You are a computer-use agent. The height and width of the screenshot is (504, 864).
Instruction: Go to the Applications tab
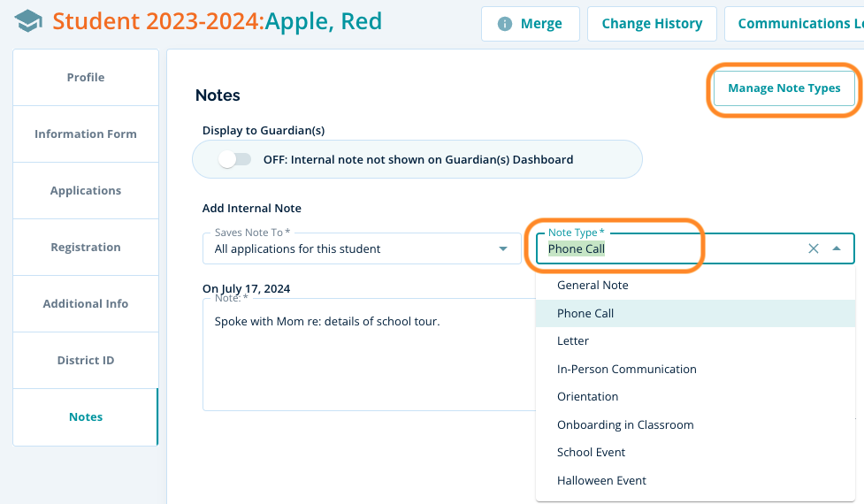point(86,191)
